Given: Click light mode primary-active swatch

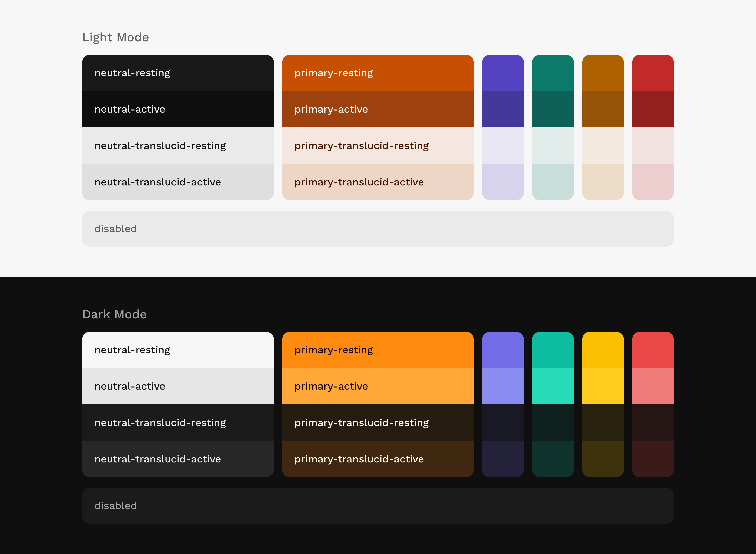Looking at the screenshot, I should point(378,109).
